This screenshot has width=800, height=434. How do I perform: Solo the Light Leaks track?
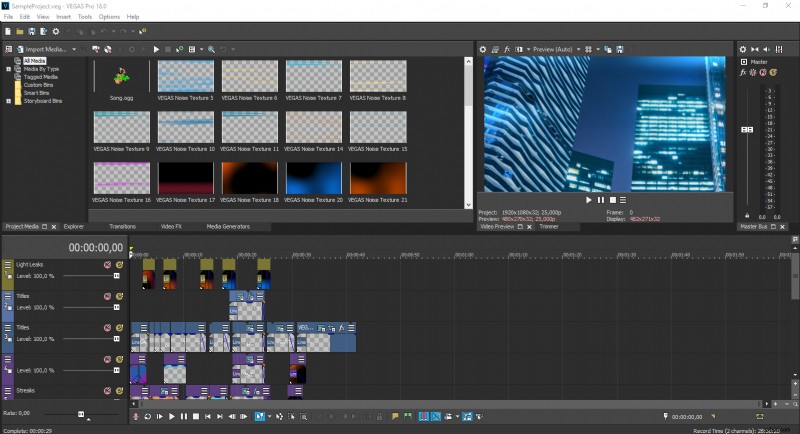(119, 265)
